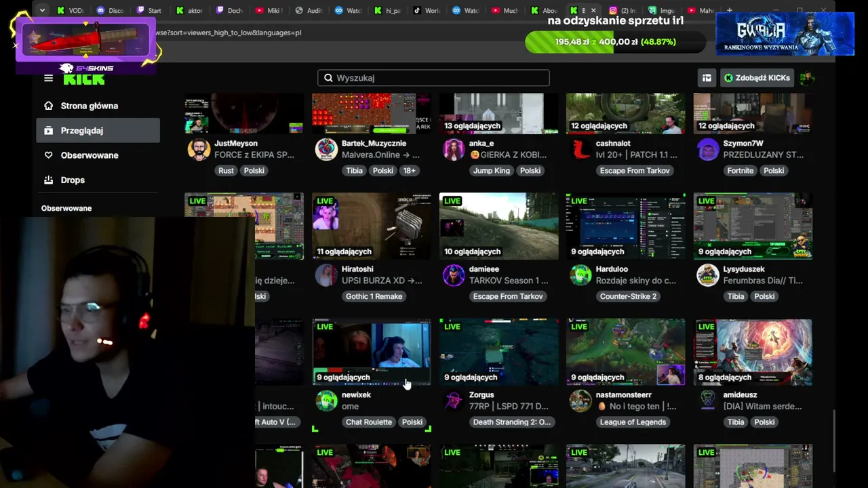Screen dimensions: 868x488
Task: Open Obserwowane in sidebar navigation
Action: click(x=90, y=155)
